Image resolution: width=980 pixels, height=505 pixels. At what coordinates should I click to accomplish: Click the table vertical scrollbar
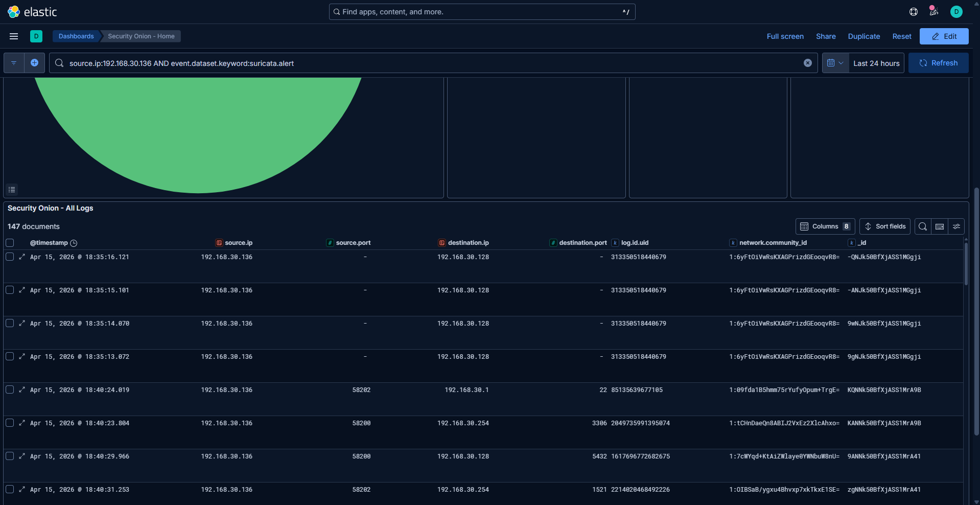click(966, 264)
